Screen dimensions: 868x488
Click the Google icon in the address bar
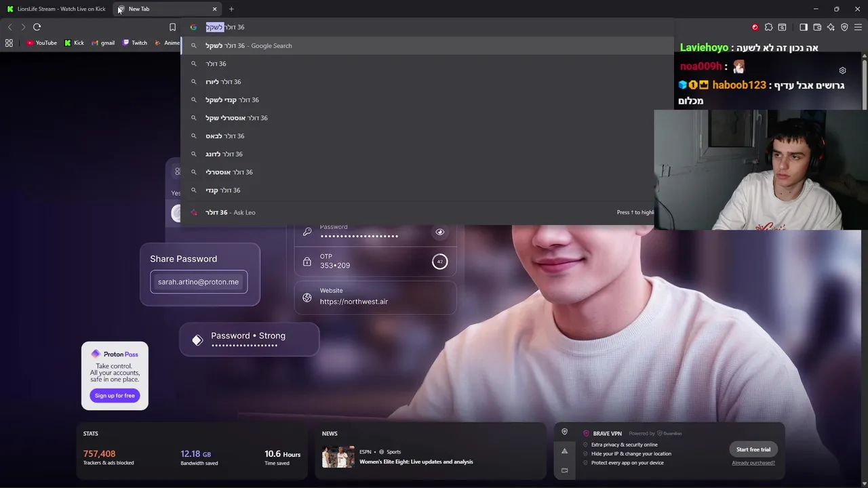click(193, 27)
